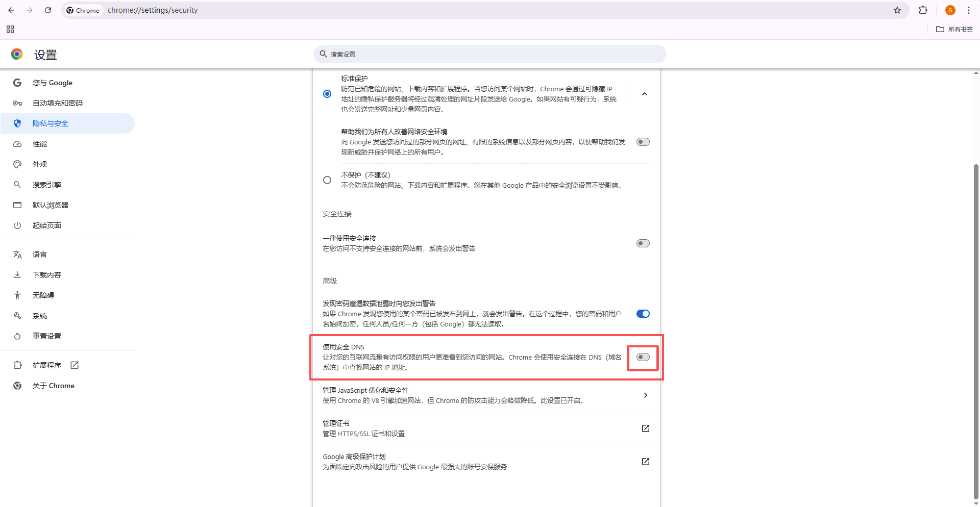Open the Chrome profile avatar

tap(950, 10)
